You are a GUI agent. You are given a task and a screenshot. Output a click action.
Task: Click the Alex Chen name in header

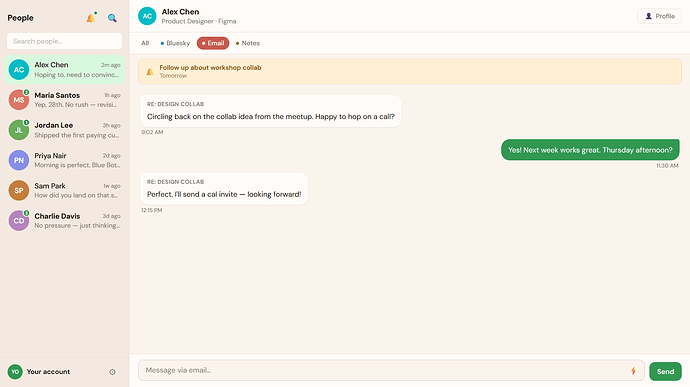(180, 12)
